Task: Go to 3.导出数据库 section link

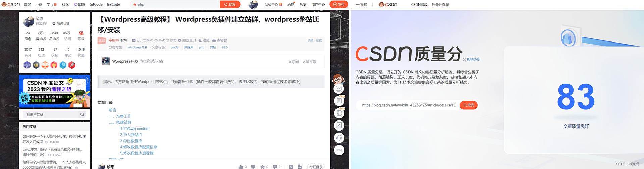Action: coord(131,141)
